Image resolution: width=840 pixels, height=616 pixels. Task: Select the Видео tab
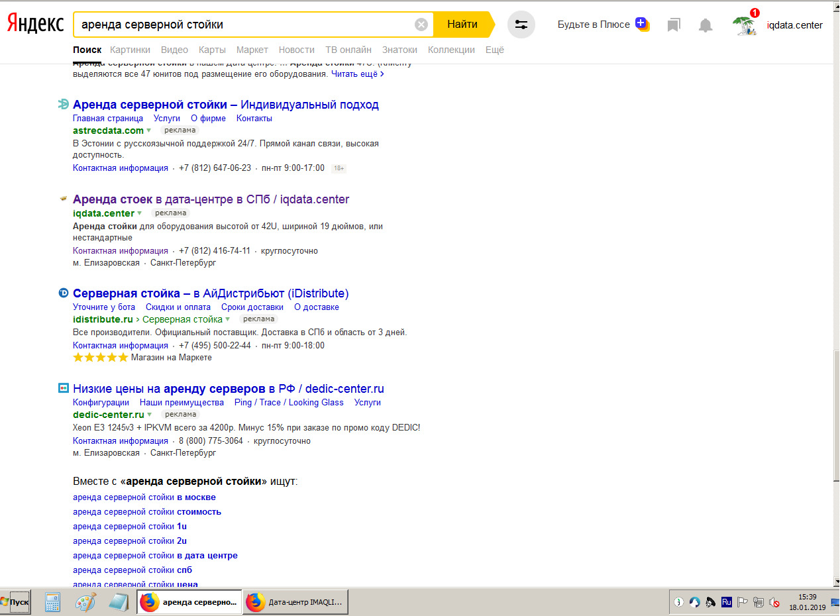click(174, 50)
